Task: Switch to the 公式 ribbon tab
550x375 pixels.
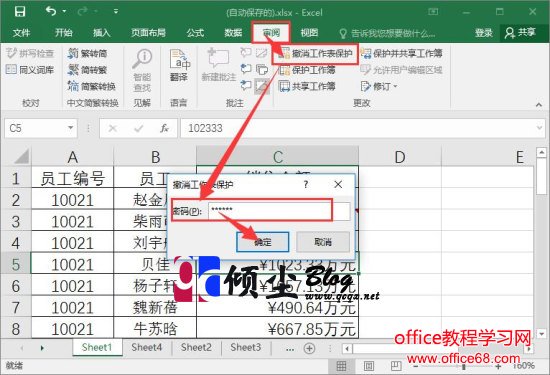Action: 195,33
